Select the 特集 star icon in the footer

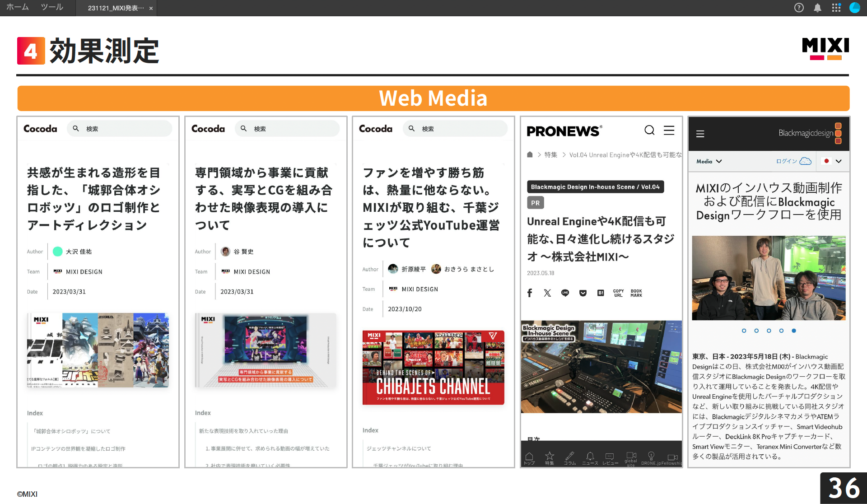pos(550,456)
